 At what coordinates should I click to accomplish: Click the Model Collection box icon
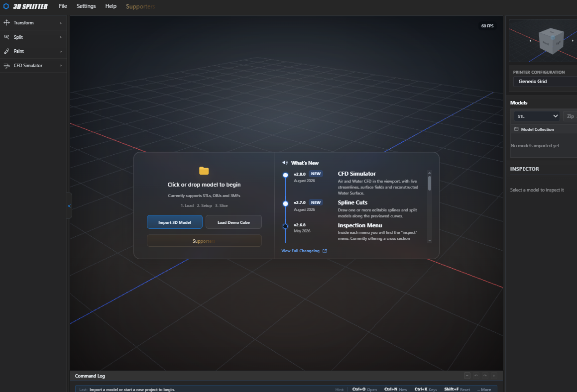[516, 129]
